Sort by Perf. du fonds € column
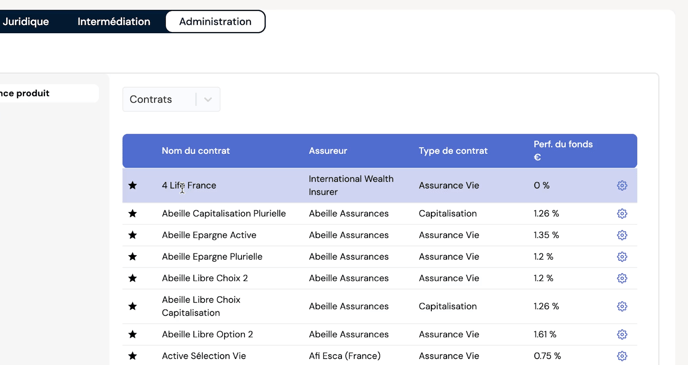The width and height of the screenshot is (688, 365). [563, 150]
